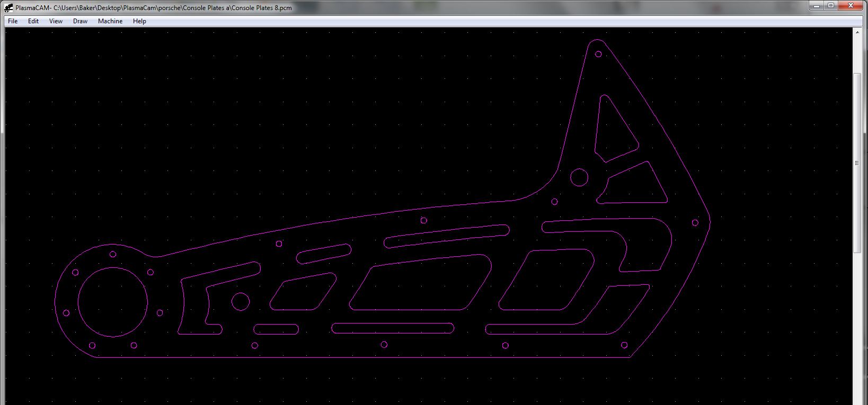
Task: Close the PlasmaCAM window
Action: [851, 5]
